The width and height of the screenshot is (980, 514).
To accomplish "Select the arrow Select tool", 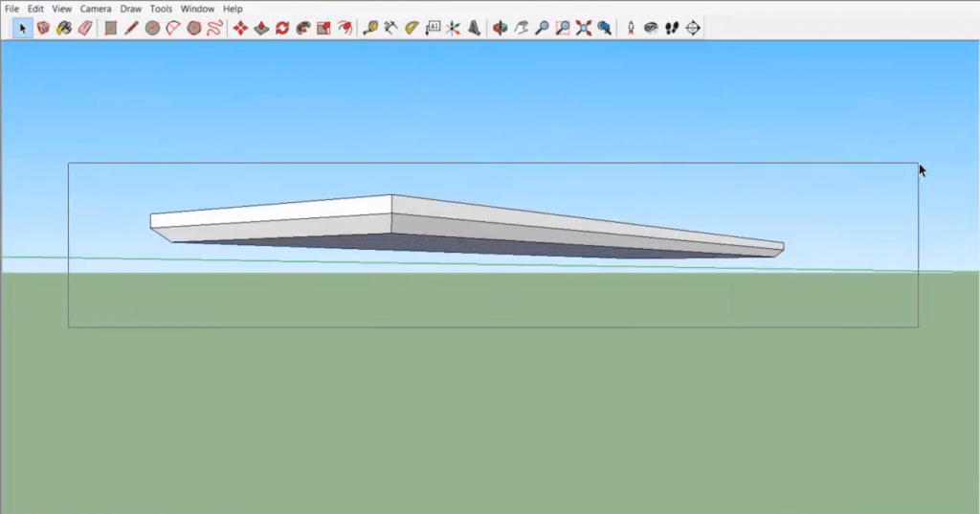I will tap(23, 28).
